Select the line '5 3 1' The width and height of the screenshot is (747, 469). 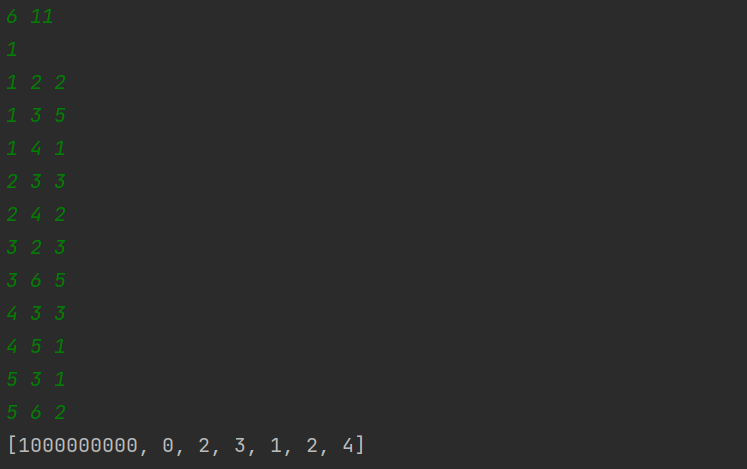[x=36, y=379]
